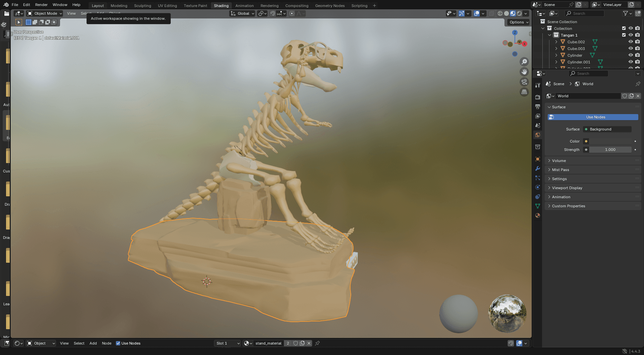The width and height of the screenshot is (644, 355).
Task: Click the World name input field
Action: click(588, 96)
